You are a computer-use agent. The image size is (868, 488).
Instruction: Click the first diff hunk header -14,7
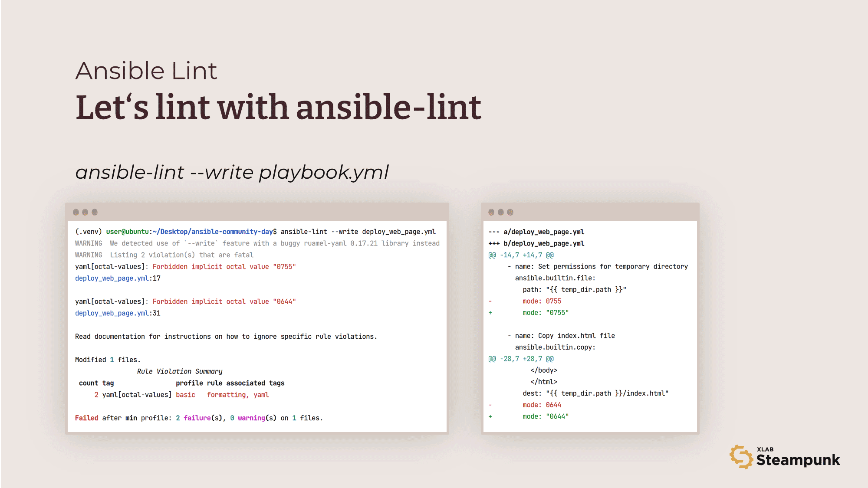click(521, 255)
